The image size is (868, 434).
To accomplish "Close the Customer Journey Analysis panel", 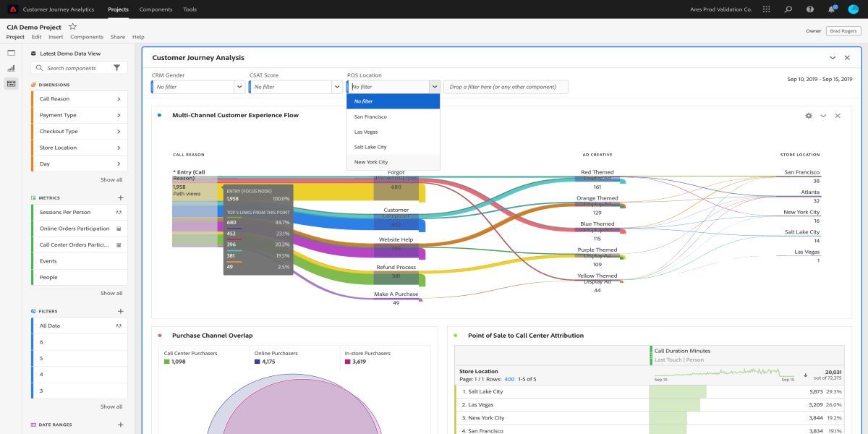I will tap(847, 58).
